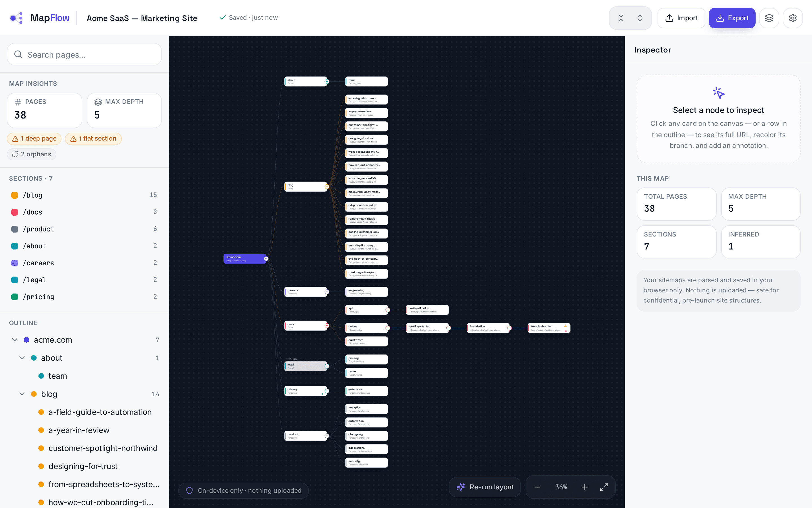Click the orange /blog color swatch
The image size is (812, 508).
tap(15, 195)
